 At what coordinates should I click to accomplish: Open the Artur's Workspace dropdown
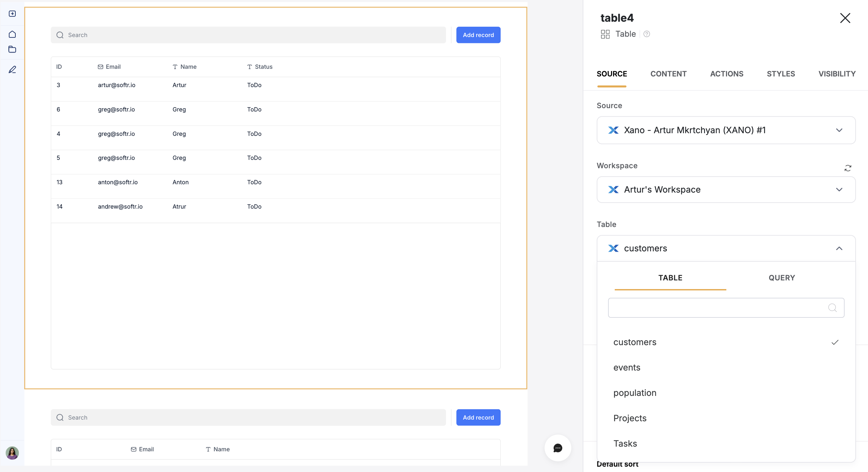click(x=839, y=190)
